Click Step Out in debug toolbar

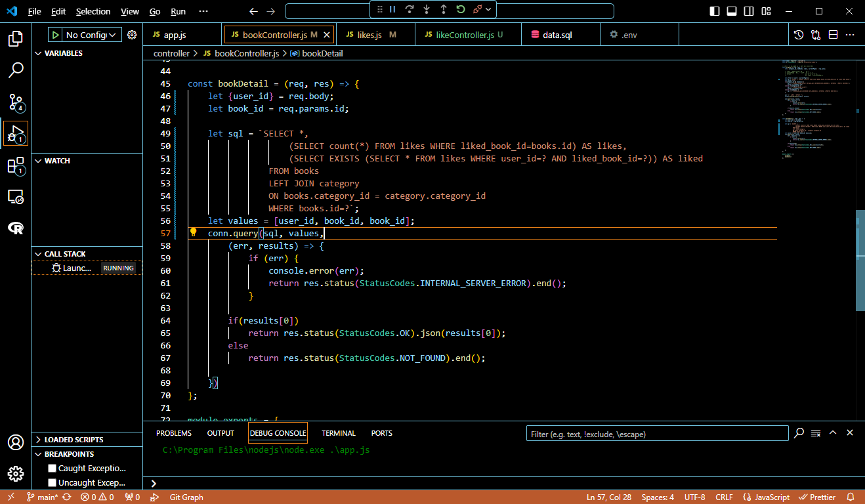coord(444,9)
